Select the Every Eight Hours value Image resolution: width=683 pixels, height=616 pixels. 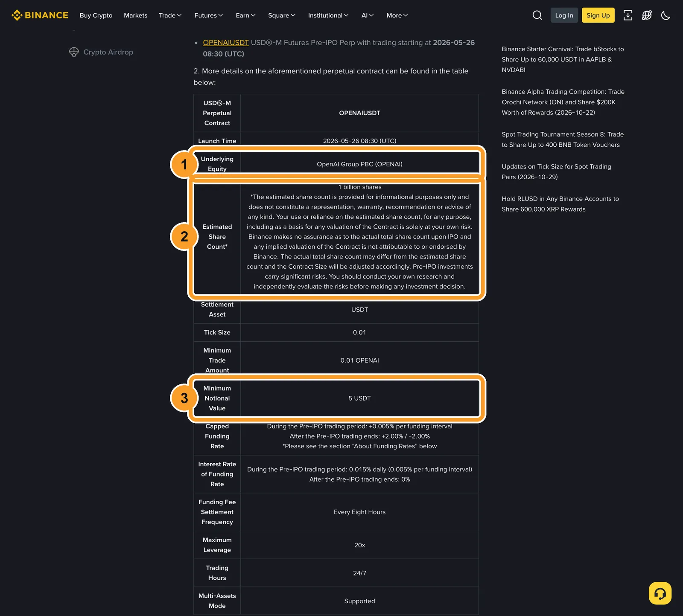tap(359, 512)
